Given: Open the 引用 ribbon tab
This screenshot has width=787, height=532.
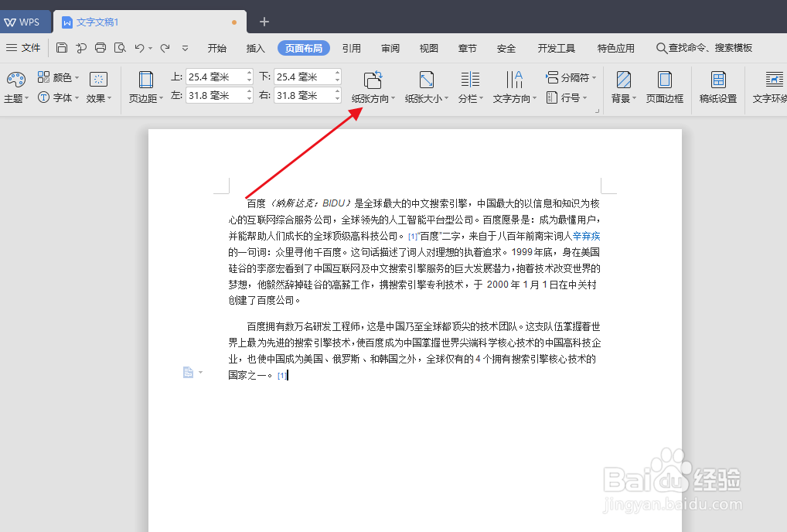Looking at the screenshot, I should point(351,48).
